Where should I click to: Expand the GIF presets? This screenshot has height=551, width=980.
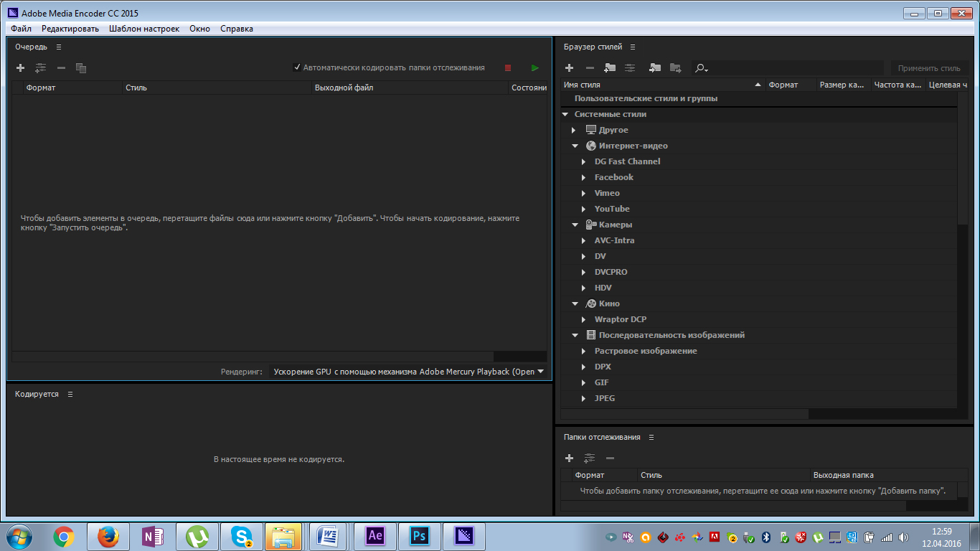[584, 382]
